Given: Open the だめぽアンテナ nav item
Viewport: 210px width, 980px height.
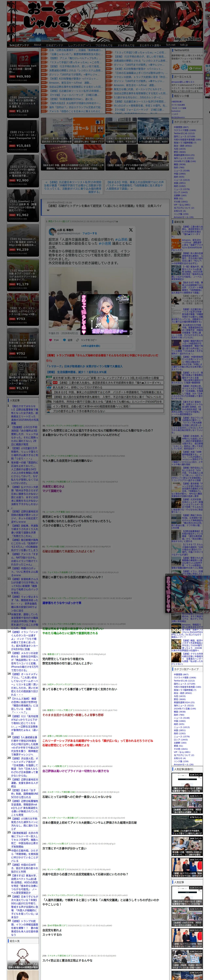Looking at the screenshot, I should [54, 45].
